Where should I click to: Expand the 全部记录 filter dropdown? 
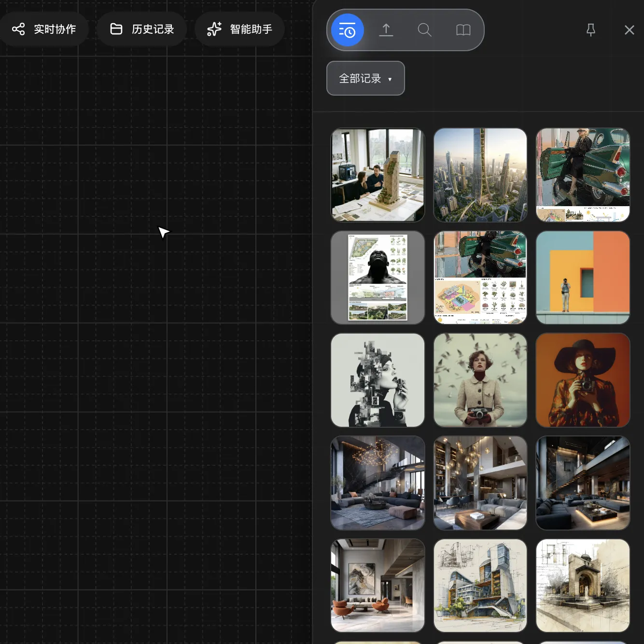[365, 78]
